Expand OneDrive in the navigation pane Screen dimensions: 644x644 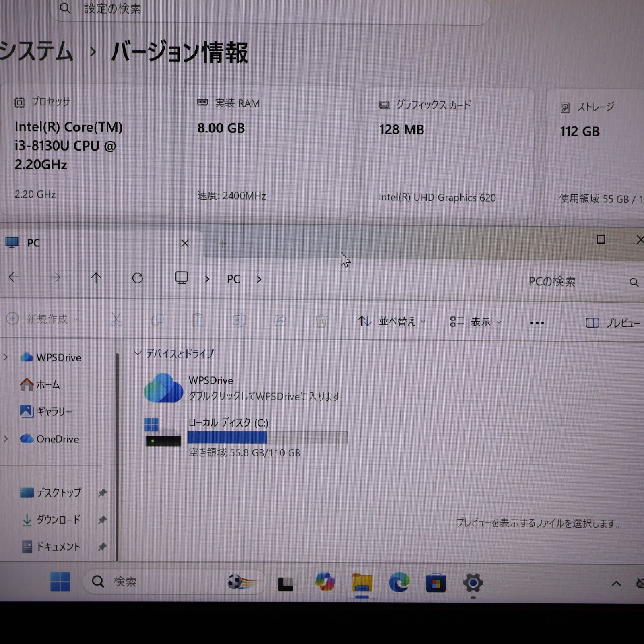point(6,439)
